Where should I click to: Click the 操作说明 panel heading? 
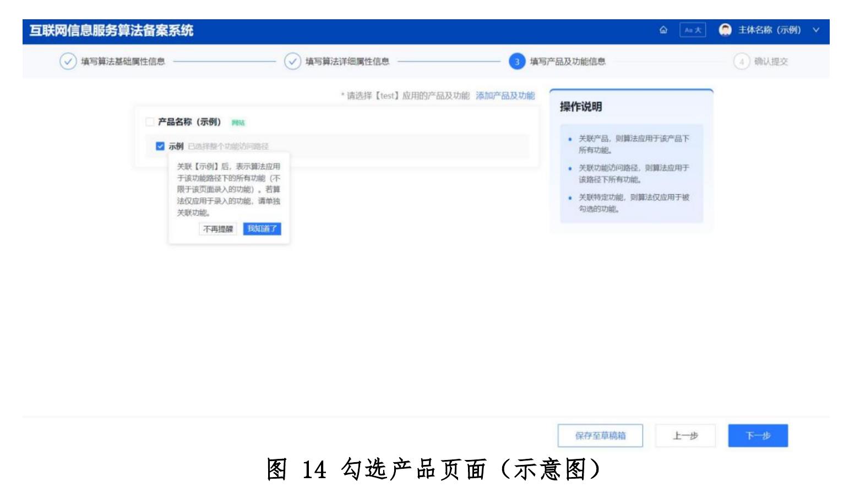[x=581, y=107]
